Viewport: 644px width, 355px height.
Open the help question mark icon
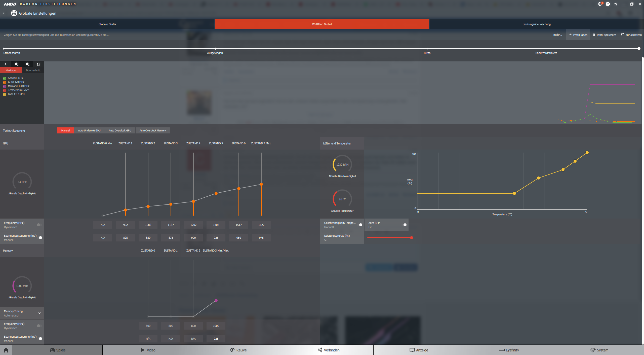pos(608,4)
